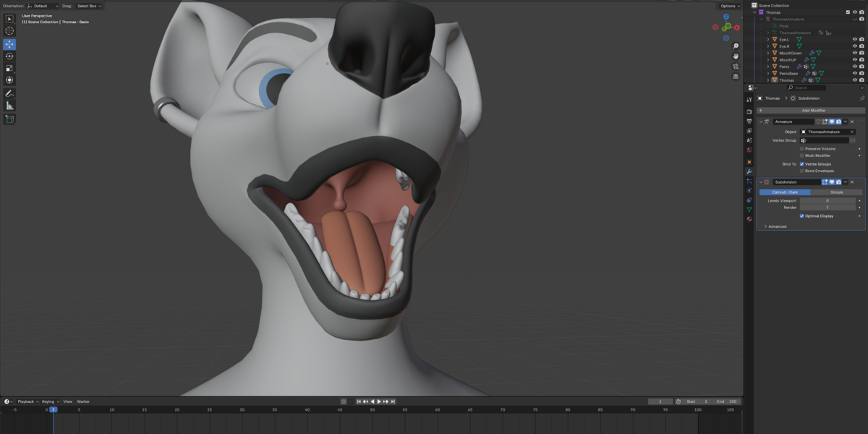
Task: Open the Playback menu in timeline
Action: click(28, 401)
